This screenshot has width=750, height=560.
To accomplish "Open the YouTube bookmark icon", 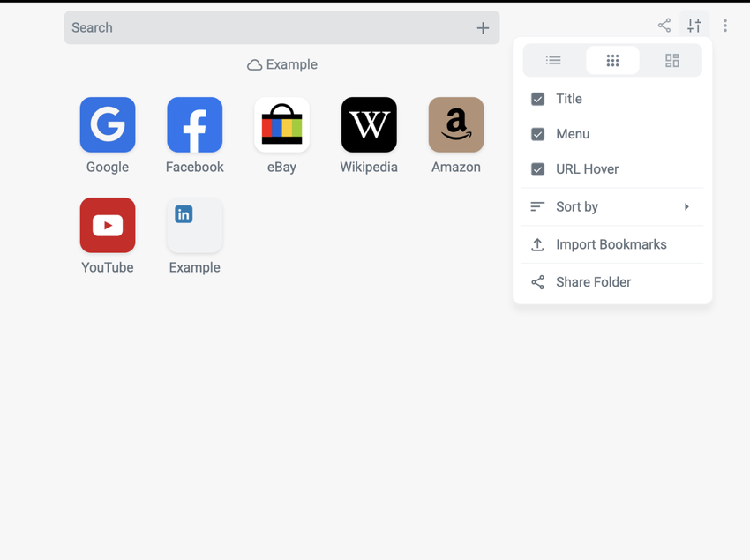I will pyautogui.click(x=108, y=225).
